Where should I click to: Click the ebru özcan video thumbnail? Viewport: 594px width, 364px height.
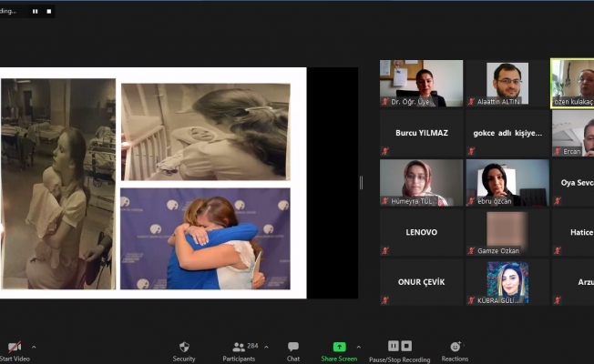click(x=507, y=182)
